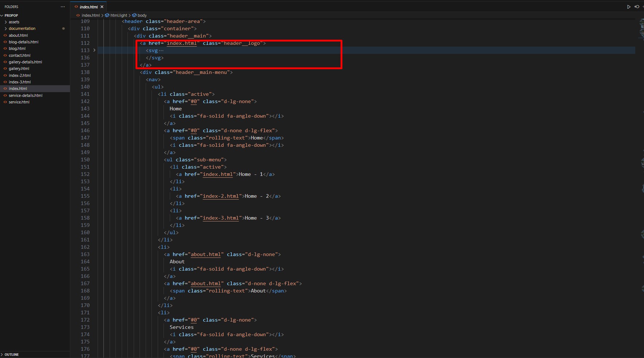The image size is (644, 358).
Task: Expand the documentation folder
Action: click(22, 28)
